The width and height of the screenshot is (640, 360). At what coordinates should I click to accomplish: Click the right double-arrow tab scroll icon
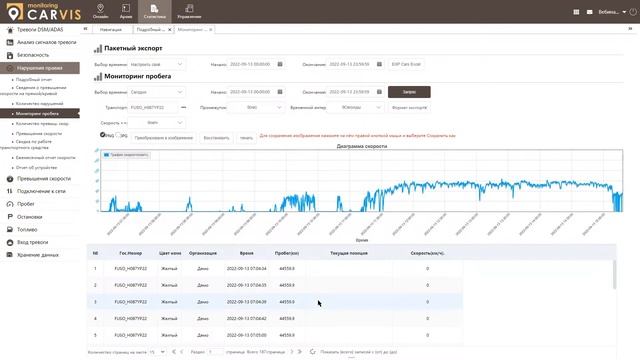630,29
